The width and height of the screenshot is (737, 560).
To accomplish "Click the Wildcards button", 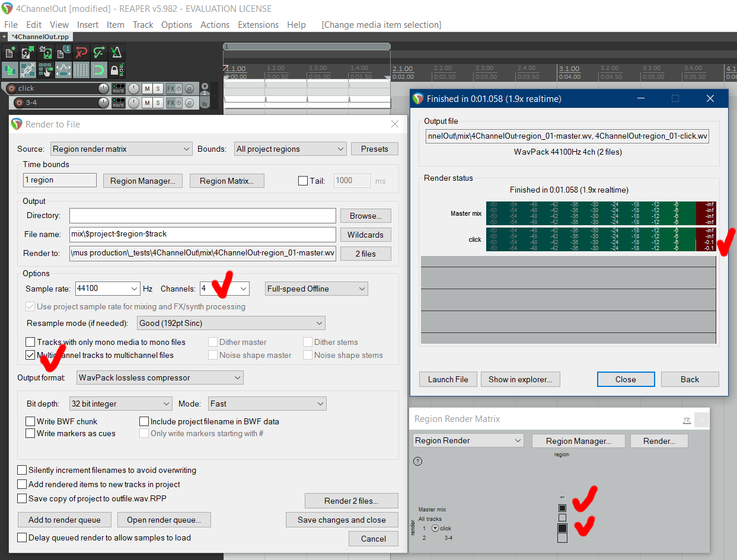I will pyautogui.click(x=365, y=235).
